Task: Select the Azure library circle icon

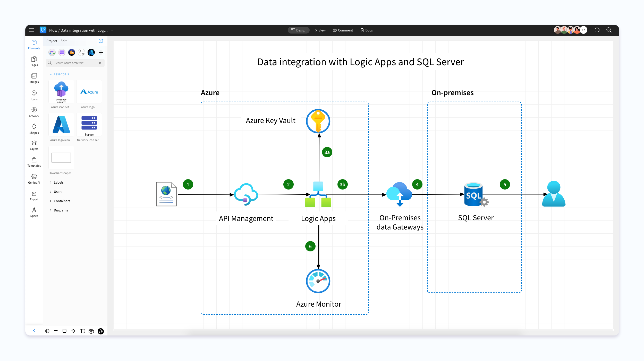Action: (91, 52)
